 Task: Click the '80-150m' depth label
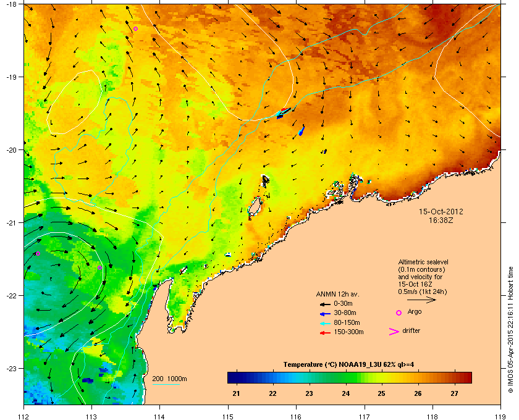(347, 322)
